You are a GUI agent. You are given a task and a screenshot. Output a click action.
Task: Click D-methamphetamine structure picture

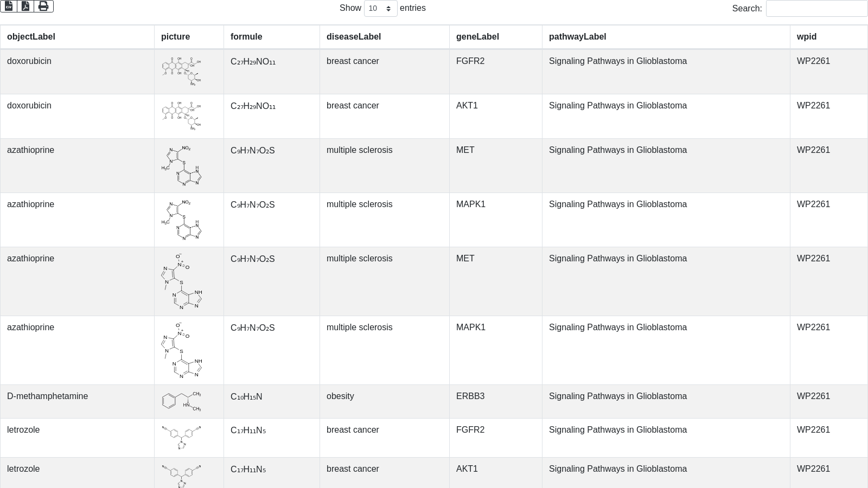click(181, 401)
